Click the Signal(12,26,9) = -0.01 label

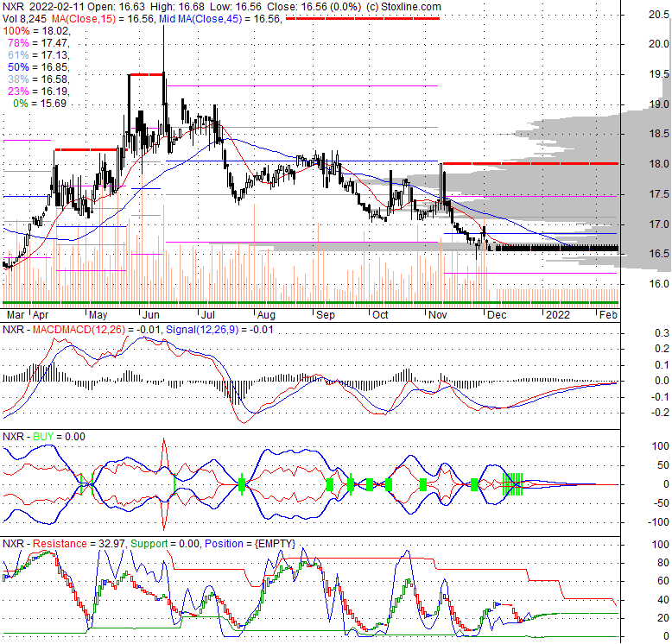tap(219, 330)
